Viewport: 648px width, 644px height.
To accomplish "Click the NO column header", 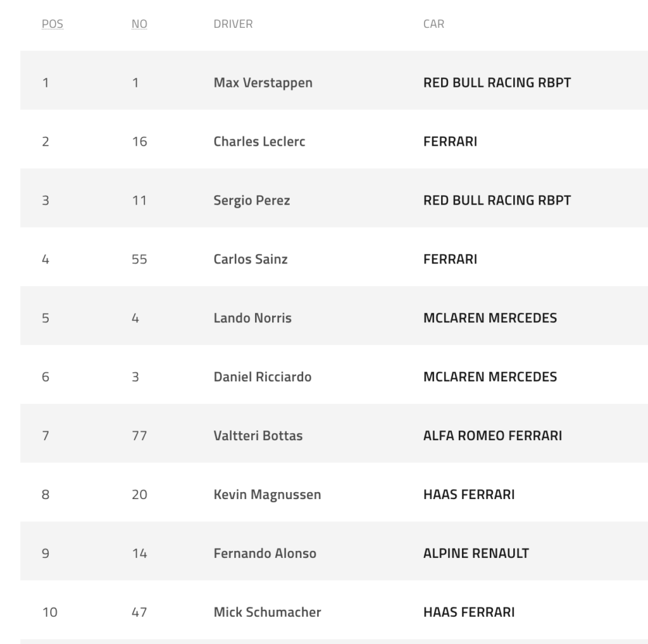I will click(139, 25).
